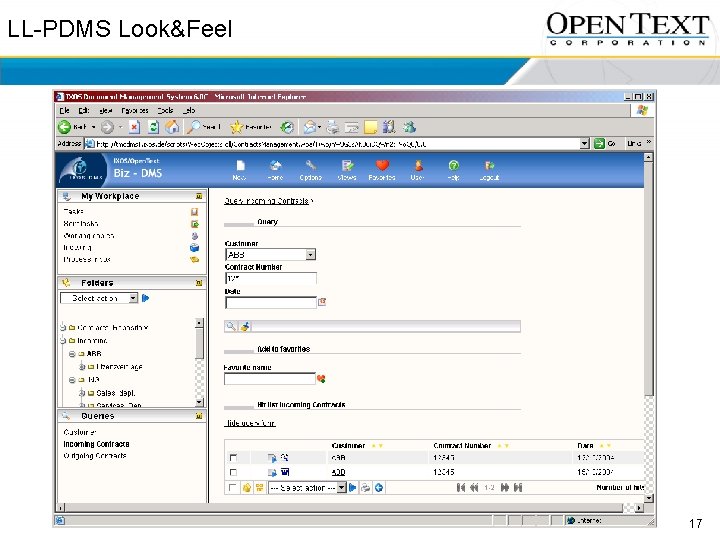Open the Favorites star in IE toolbar

click(x=236, y=127)
